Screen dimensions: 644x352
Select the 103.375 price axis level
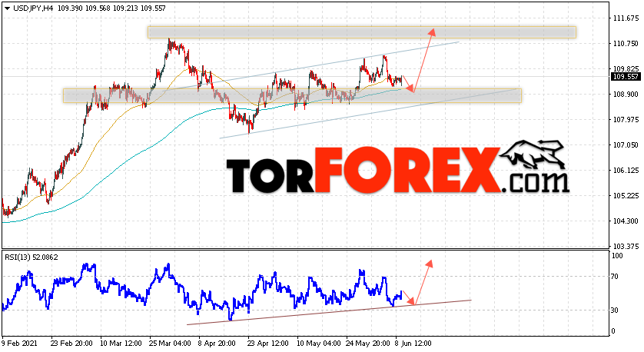click(x=626, y=247)
